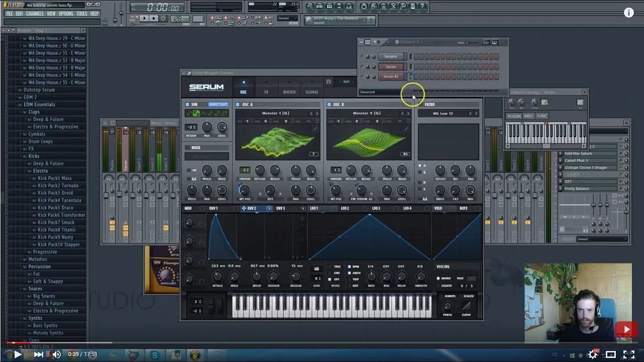Go to previous wavetable in OSC B

coord(402,114)
